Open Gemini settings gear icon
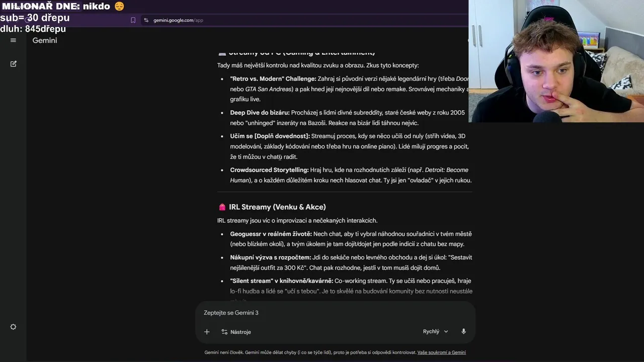This screenshot has width=644, height=362. pos(13,327)
